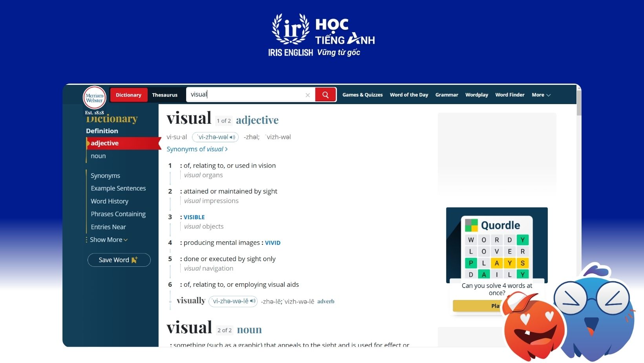This screenshot has height=363, width=644.
Task: Click the adverb label next to visually
Action: point(326,302)
